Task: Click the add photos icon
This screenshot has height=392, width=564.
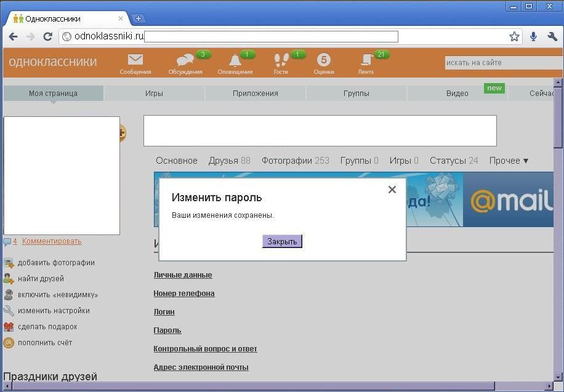Action: pos(9,263)
